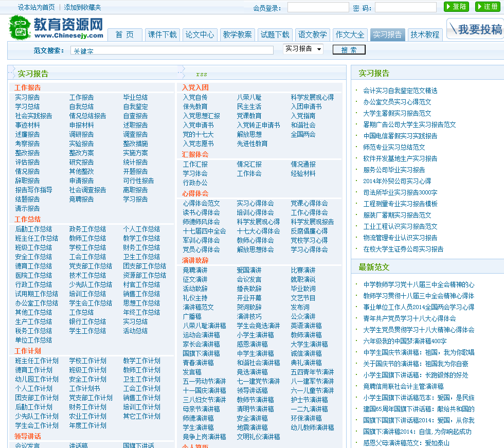Open the 入党入团 section heading

click(x=195, y=88)
